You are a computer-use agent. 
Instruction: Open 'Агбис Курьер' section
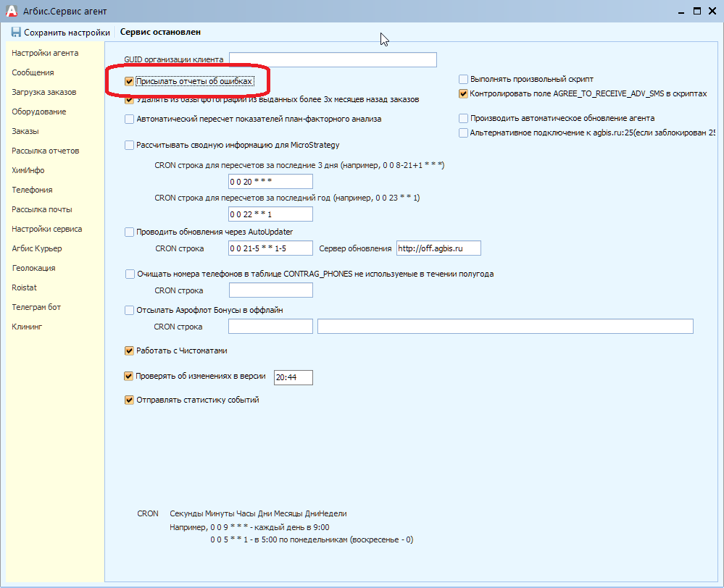(36, 248)
